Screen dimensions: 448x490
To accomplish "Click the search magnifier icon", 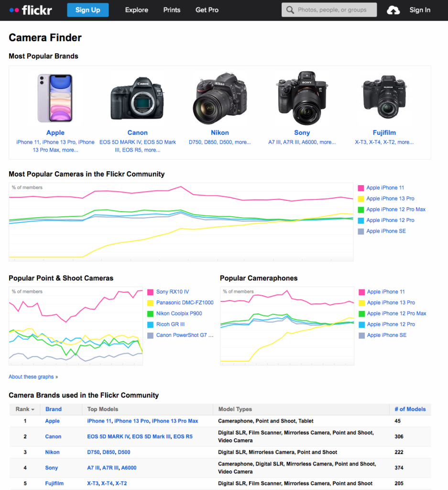I will pyautogui.click(x=290, y=10).
